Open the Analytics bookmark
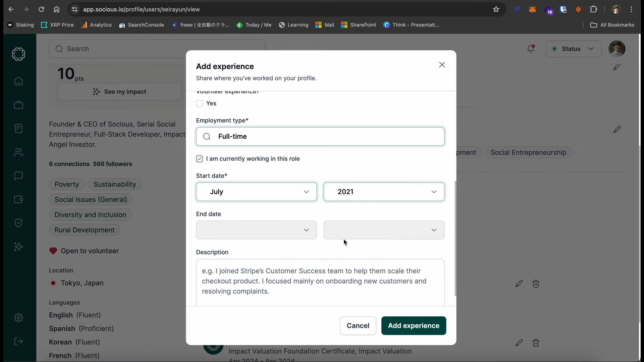Viewport: 644px width, 362px height. pyautogui.click(x=97, y=25)
